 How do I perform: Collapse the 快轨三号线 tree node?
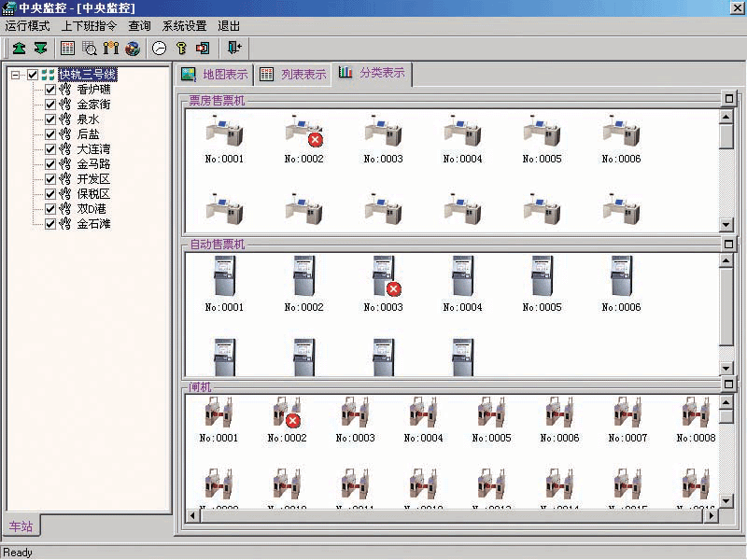point(16,75)
